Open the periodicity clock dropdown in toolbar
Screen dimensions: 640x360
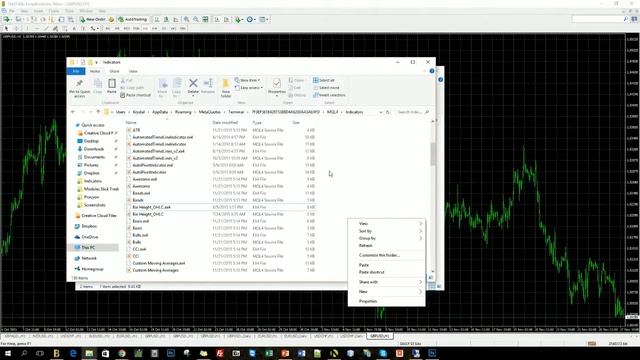coord(251,19)
